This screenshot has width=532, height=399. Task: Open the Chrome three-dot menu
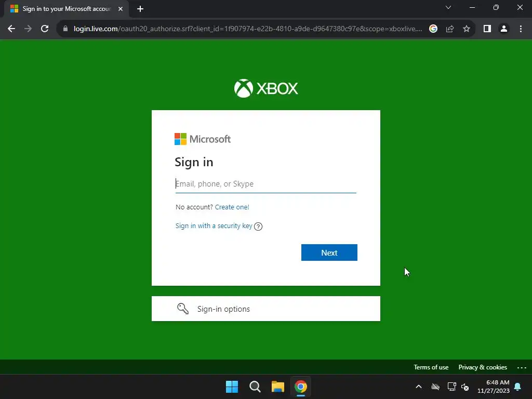click(521, 29)
